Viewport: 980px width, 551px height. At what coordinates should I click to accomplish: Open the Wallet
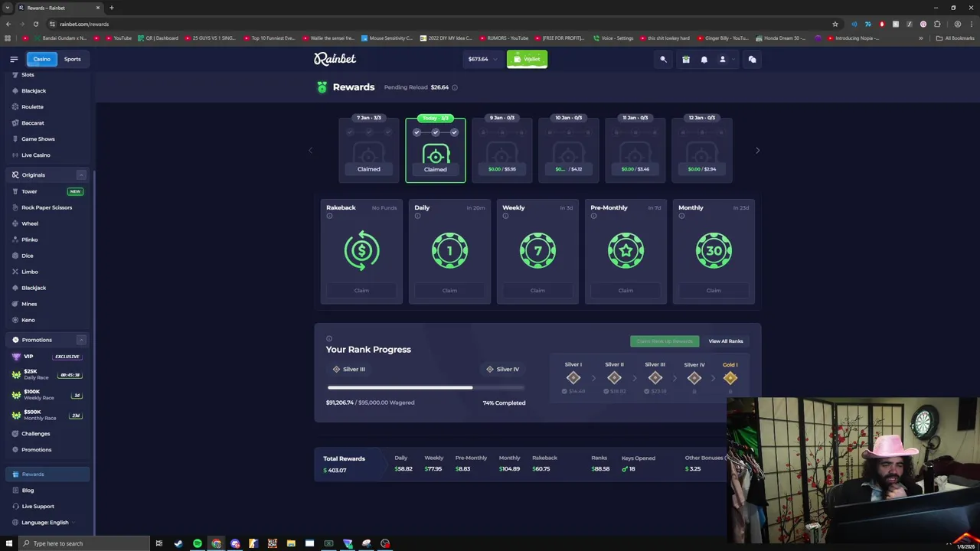[527, 59]
